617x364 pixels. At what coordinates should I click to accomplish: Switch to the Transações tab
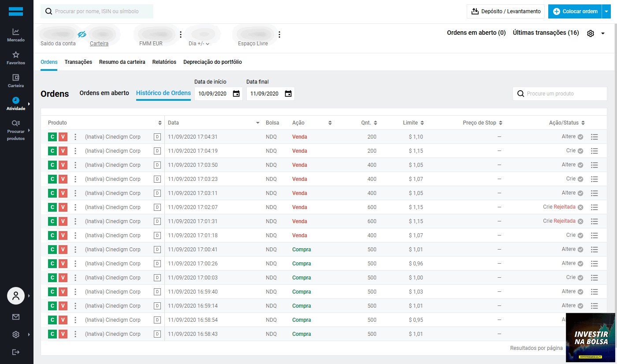coord(78,62)
